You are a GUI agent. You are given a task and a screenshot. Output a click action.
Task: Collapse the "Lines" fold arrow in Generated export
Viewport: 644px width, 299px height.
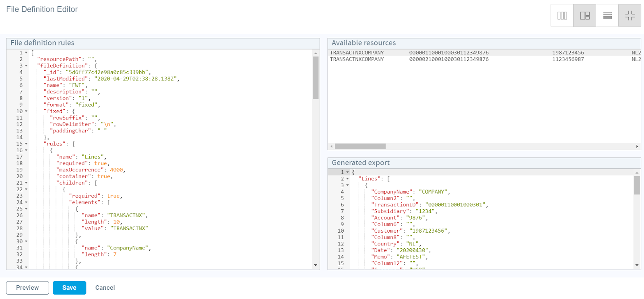point(347,179)
